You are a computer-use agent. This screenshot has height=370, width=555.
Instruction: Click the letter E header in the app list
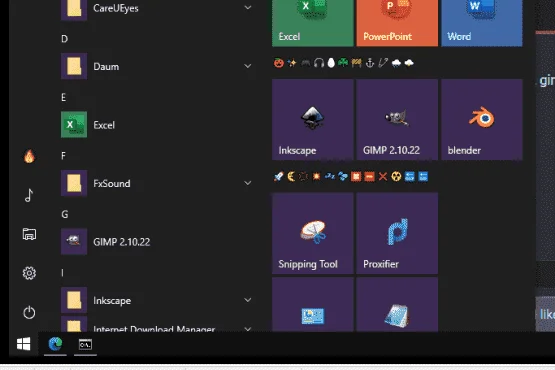coord(64,97)
